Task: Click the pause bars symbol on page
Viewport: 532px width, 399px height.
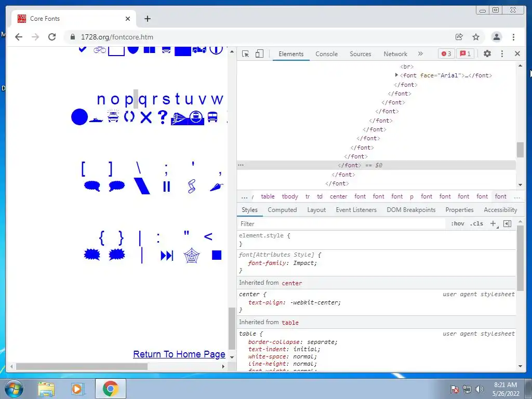Action: (166, 187)
